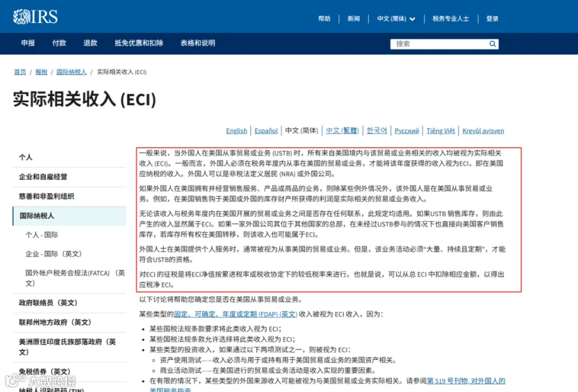Switch the page language to Tiếng Việt
This screenshot has width=578, height=392.
[441, 131]
